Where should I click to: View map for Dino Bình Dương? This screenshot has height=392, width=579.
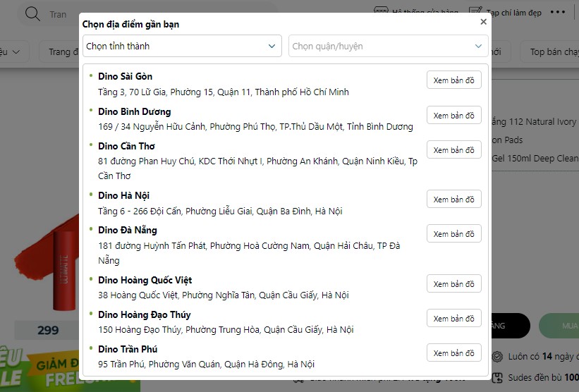(454, 115)
